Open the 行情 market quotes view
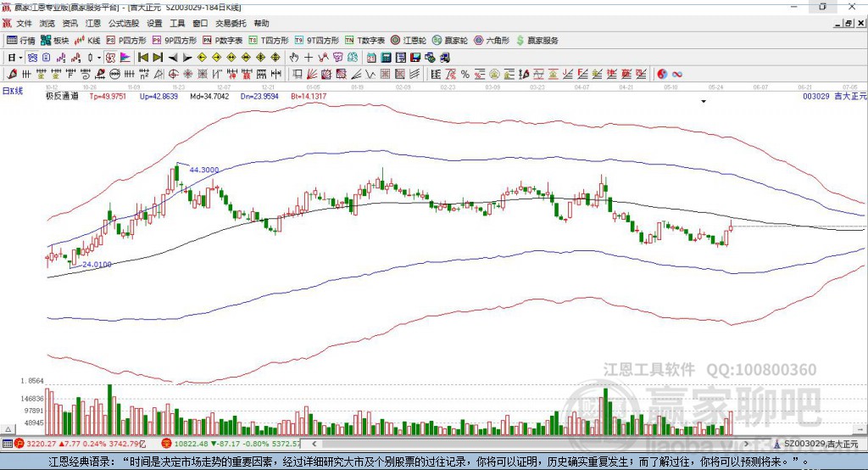Screen dimensions: 868x470 [21, 41]
